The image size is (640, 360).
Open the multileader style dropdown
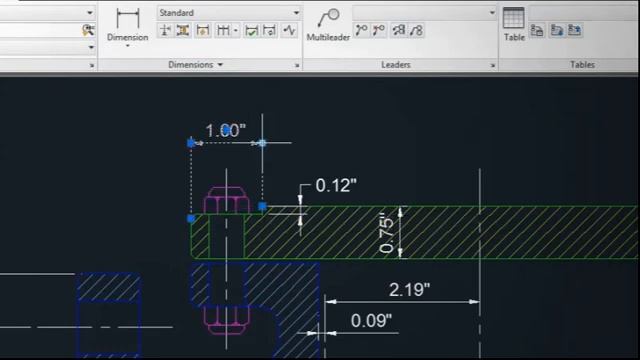tap(424, 13)
